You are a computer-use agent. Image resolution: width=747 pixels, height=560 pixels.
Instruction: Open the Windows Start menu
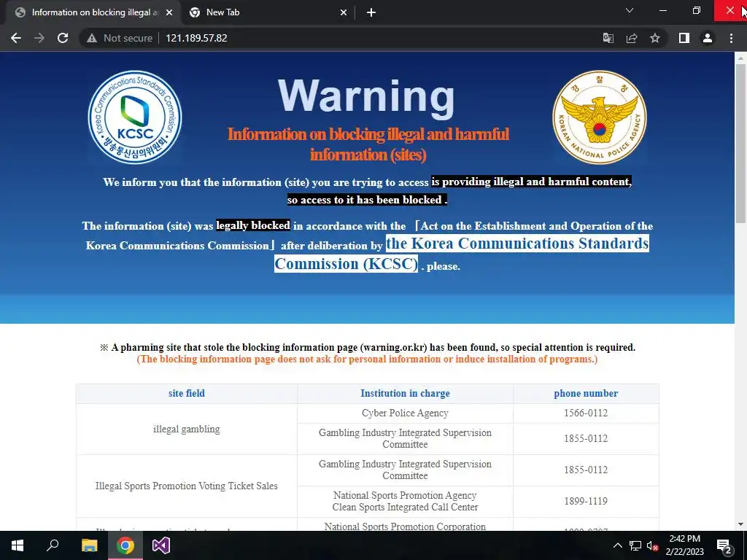click(x=18, y=545)
